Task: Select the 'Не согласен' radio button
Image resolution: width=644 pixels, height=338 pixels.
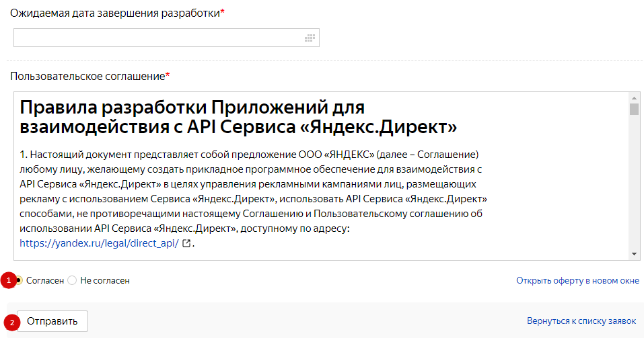Action: [x=72, y=281]
